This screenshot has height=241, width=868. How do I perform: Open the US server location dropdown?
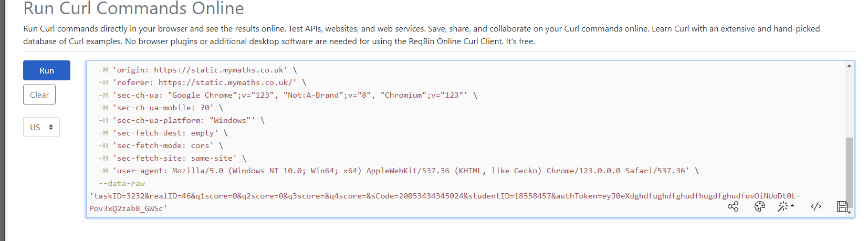click(x=41, y=127)
